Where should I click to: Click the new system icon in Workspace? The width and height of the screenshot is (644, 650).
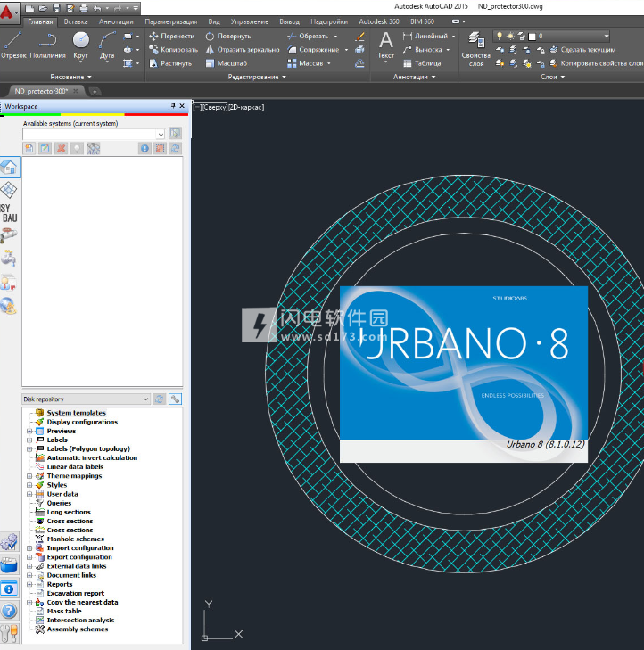(x=29, y=148)
